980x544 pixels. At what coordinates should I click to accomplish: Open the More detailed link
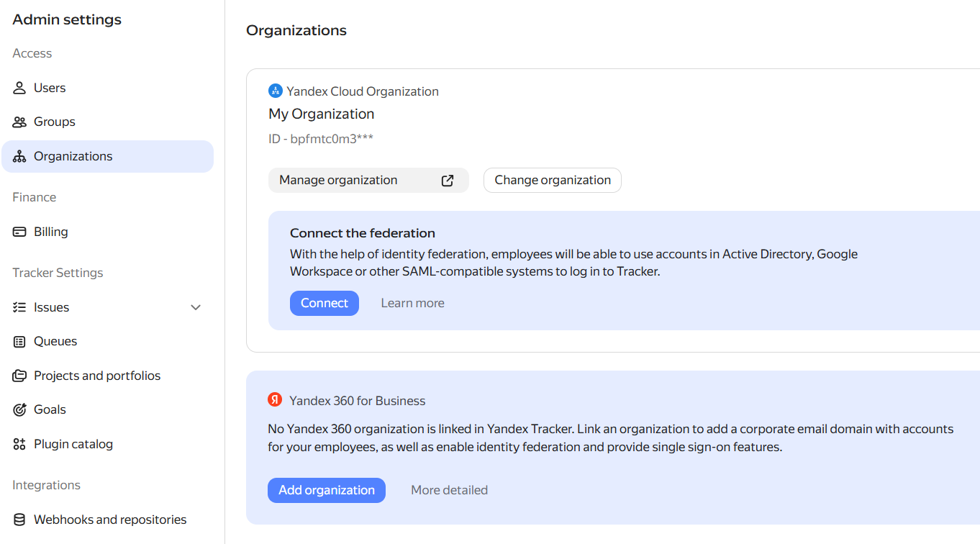click(449, 490)
